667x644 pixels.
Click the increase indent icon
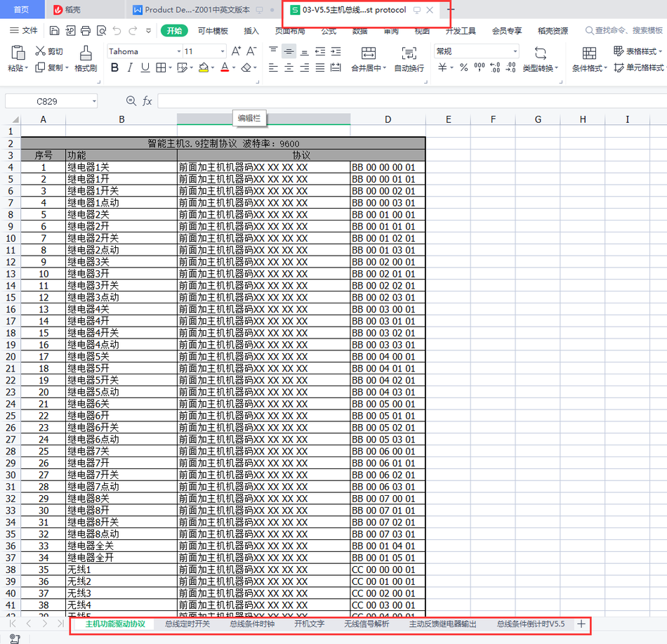click(x=336, y=51)
